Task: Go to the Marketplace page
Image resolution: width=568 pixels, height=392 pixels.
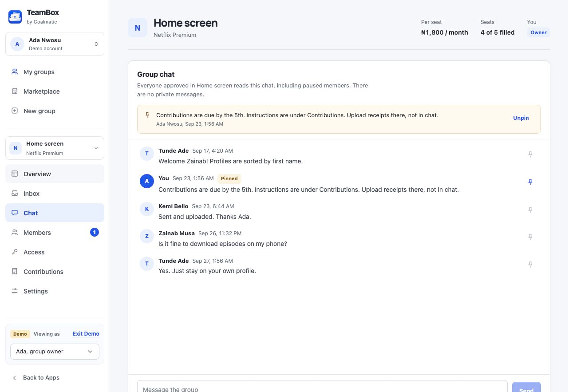Action: click(55, 91)
